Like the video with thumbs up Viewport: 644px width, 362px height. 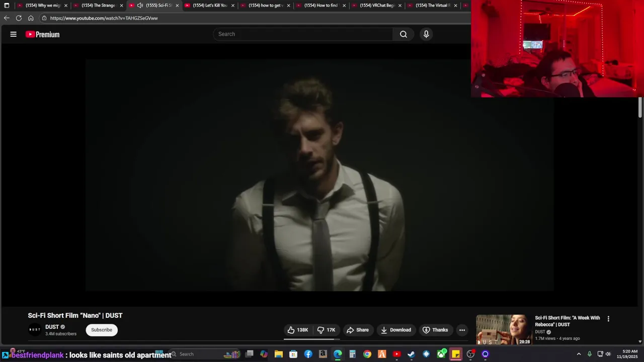coord(298,330)
